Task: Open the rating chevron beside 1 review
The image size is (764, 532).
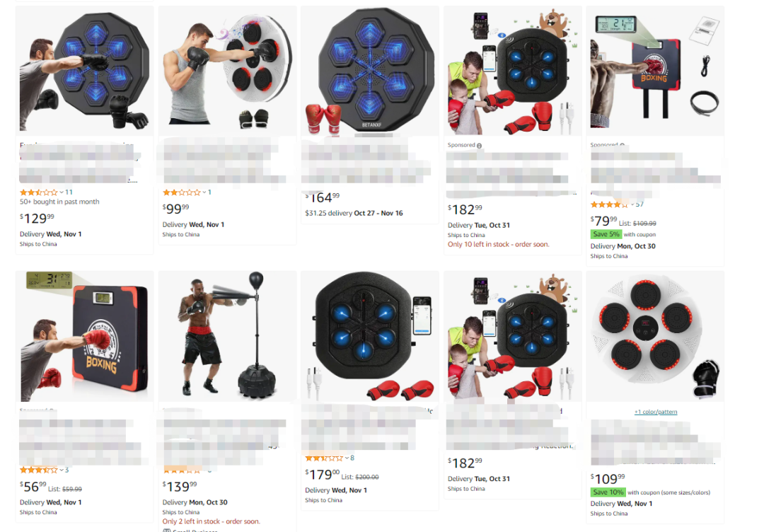Action: 204,192
